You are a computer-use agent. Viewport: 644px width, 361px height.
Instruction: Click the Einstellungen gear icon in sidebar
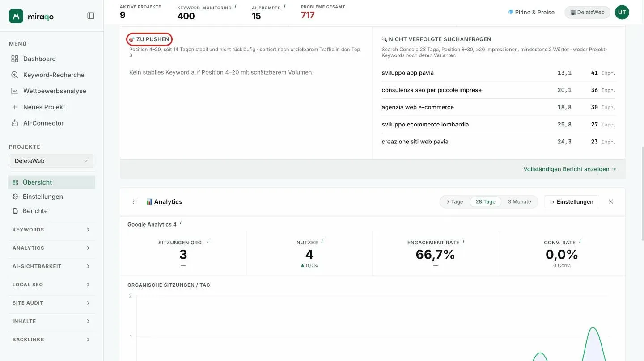(x=15, y=197)
